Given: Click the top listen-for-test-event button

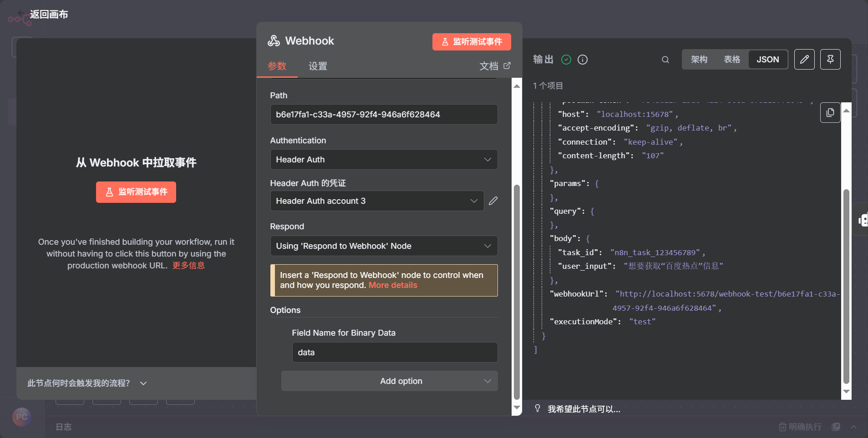Looking at the screenshot, I should (472, 42).
